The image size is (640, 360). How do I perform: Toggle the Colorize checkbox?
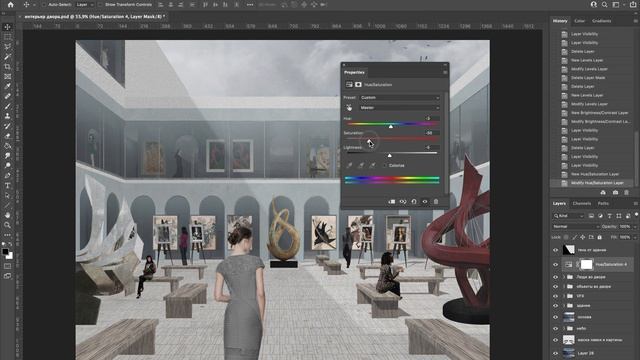(384, 165)
